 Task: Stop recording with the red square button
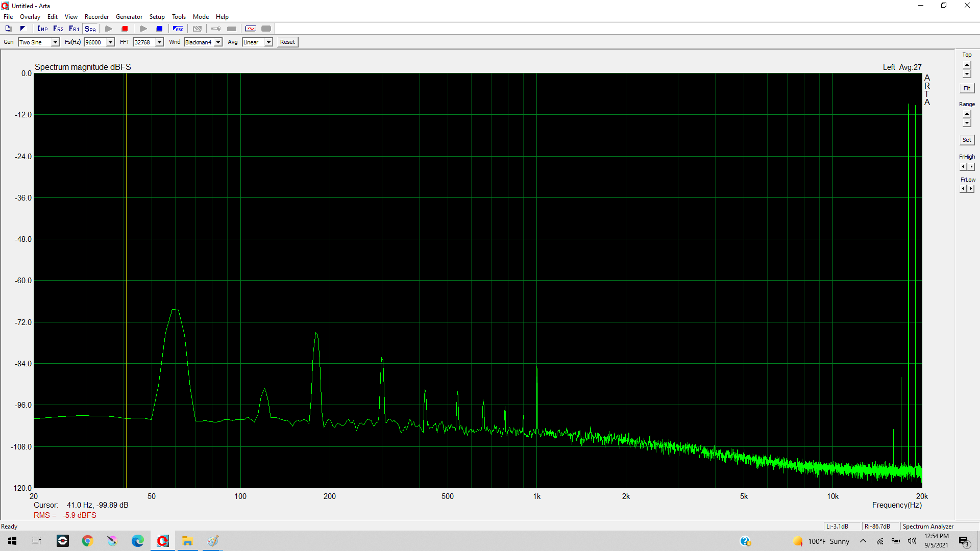125,29
